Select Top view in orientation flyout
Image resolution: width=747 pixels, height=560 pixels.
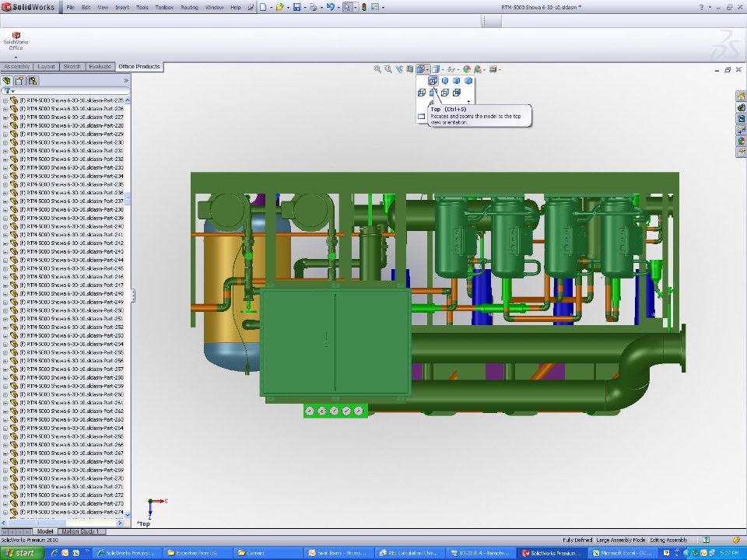pos(433,80)
